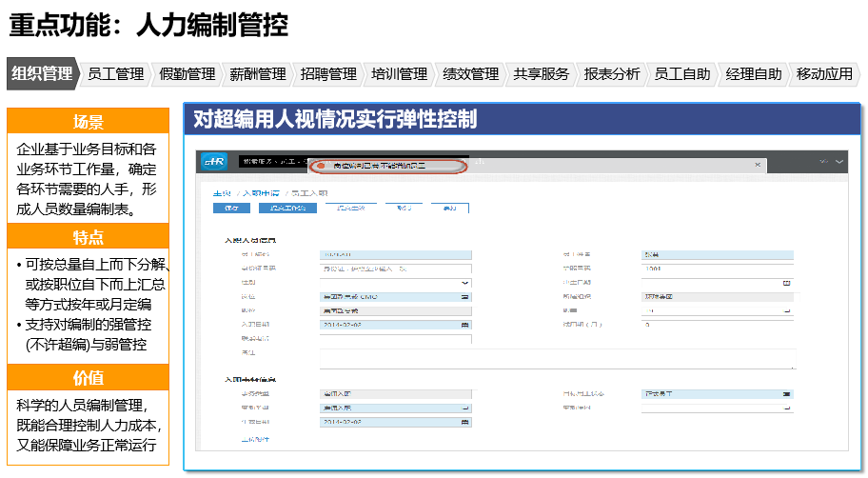Open the 培训管理 tab

tap(400, 73)
